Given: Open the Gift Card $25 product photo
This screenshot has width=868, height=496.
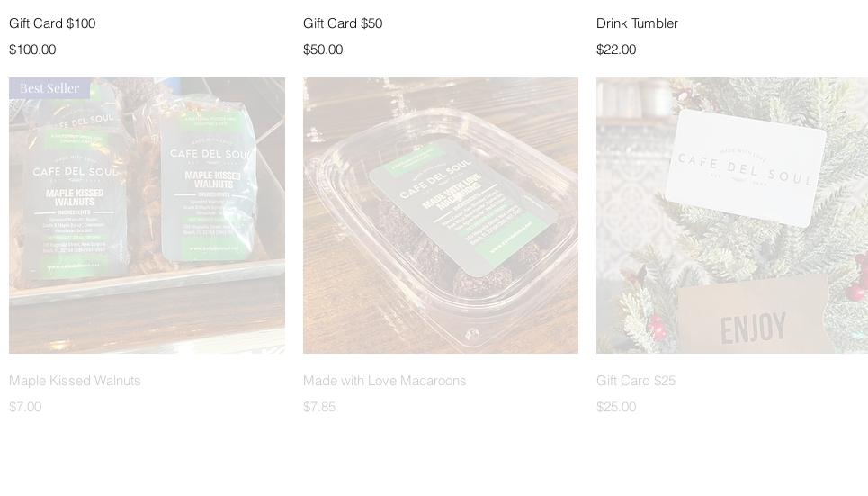Looking at the screenshot, I should [732, 215].
